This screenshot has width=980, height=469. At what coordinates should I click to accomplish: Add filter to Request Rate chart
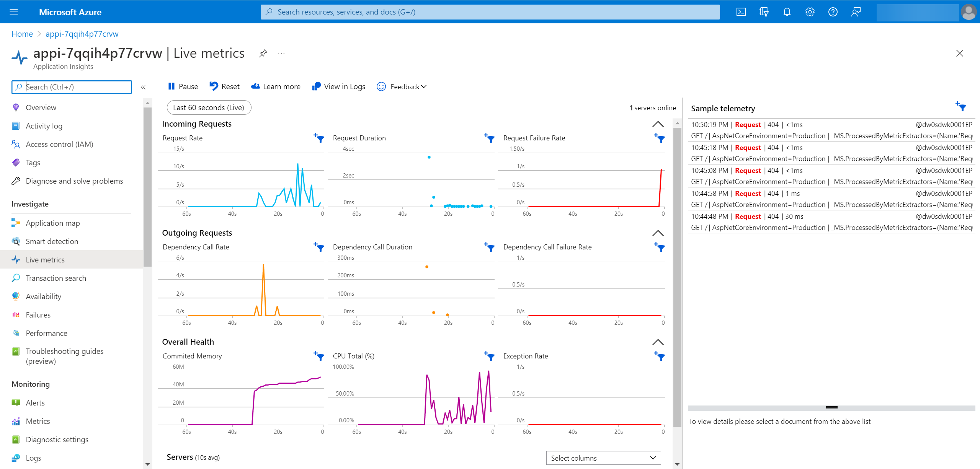tap(319, 138)
